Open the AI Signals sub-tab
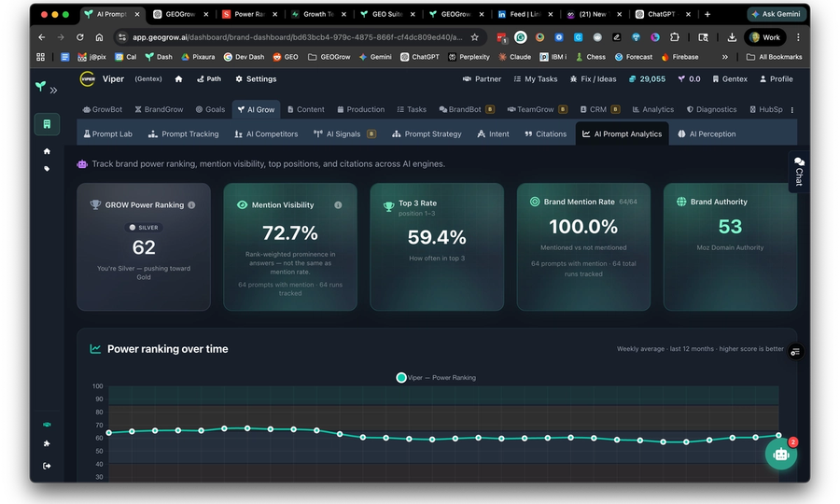This screenshot has width=840, height=504. pos(344,133)
